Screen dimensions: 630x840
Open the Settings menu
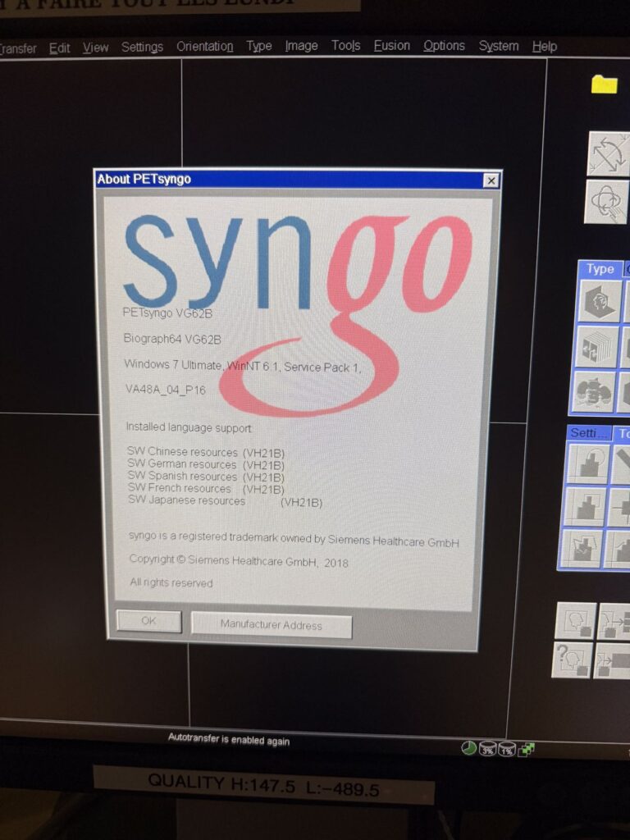click(x=142, y=47)
